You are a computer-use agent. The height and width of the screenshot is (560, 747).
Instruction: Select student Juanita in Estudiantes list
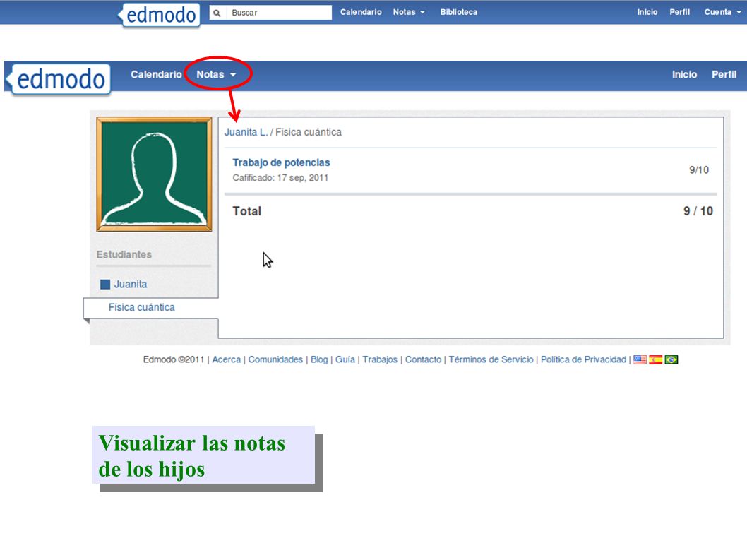click(131, 285)
